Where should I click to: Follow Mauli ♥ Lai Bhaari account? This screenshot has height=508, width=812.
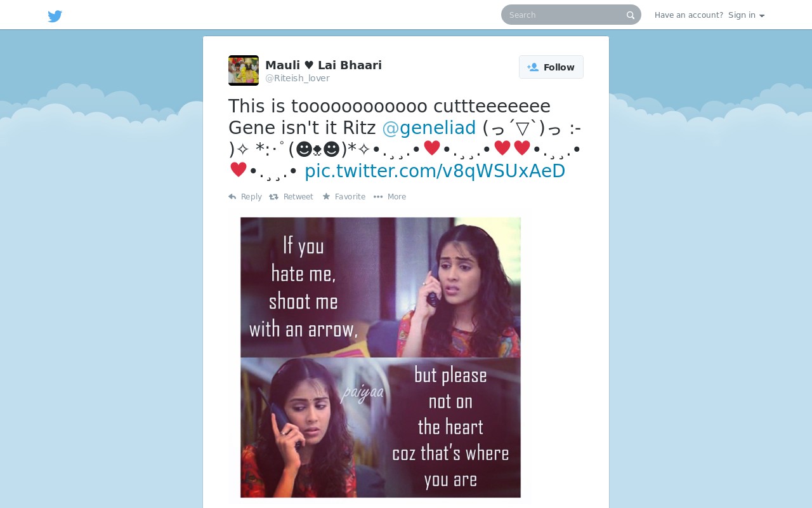tap(551, 67)
